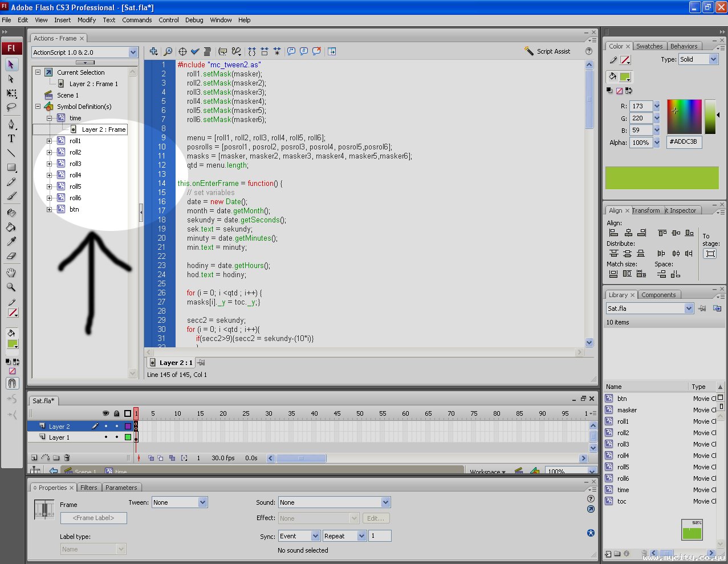728x564 pixels.
Task: Click the Check Syntax checkmark icon
Action: 195,51
